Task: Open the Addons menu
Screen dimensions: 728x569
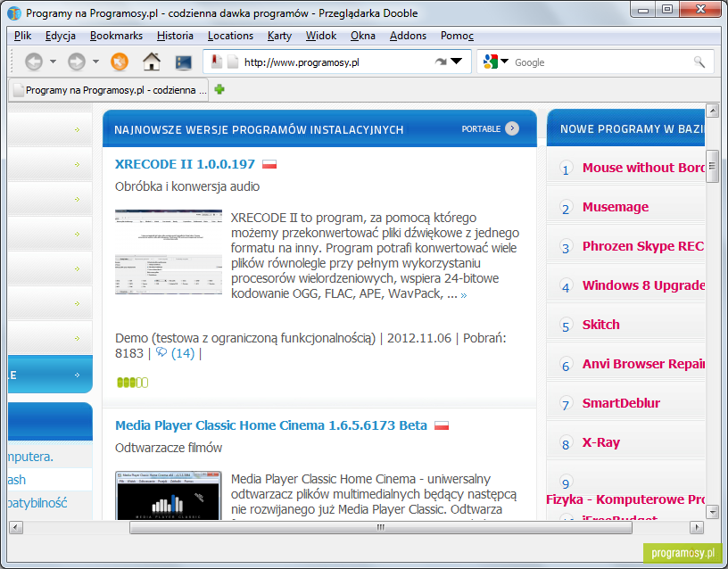Action: (408, 36)
